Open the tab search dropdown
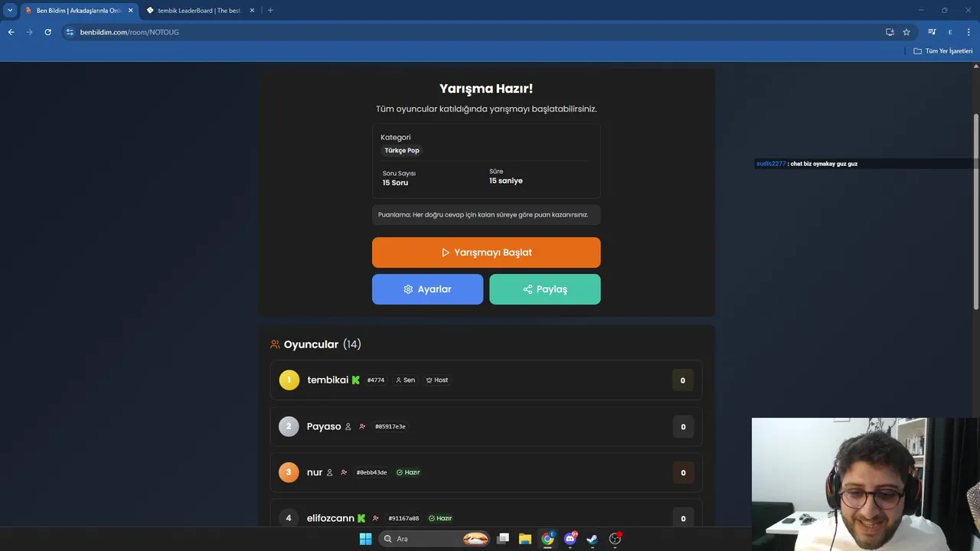This screenshot has width=980, height=551. pyautogui.click(x=10, y=11)
